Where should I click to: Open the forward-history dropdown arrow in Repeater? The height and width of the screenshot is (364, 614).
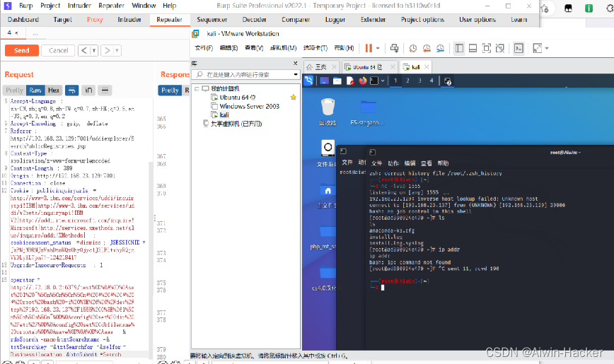click(117, 50)
